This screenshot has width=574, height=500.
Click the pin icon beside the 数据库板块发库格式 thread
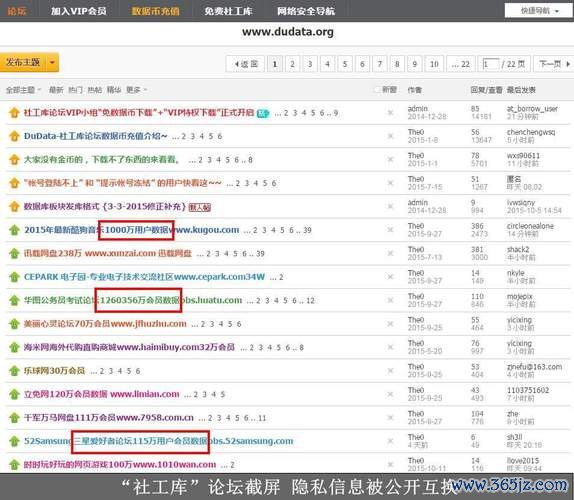pyautogui.click(x=14, y=206)
